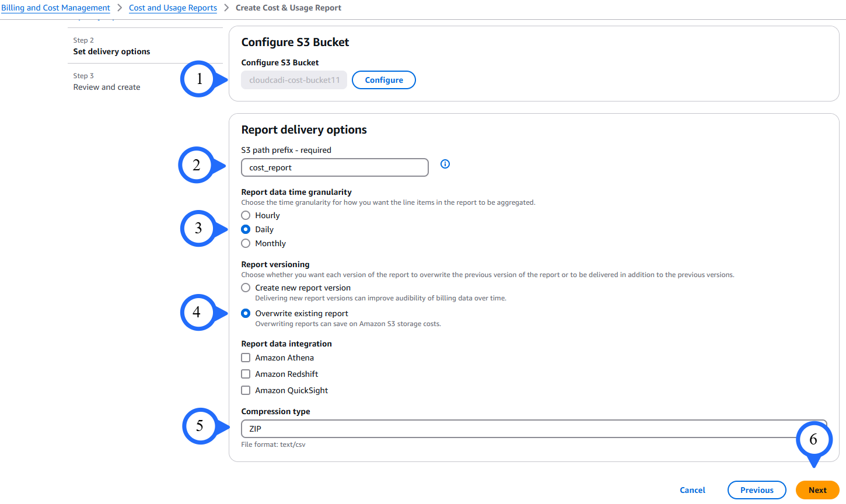Cancel the report creation
846x504 pixels.
tap(692, 490)
